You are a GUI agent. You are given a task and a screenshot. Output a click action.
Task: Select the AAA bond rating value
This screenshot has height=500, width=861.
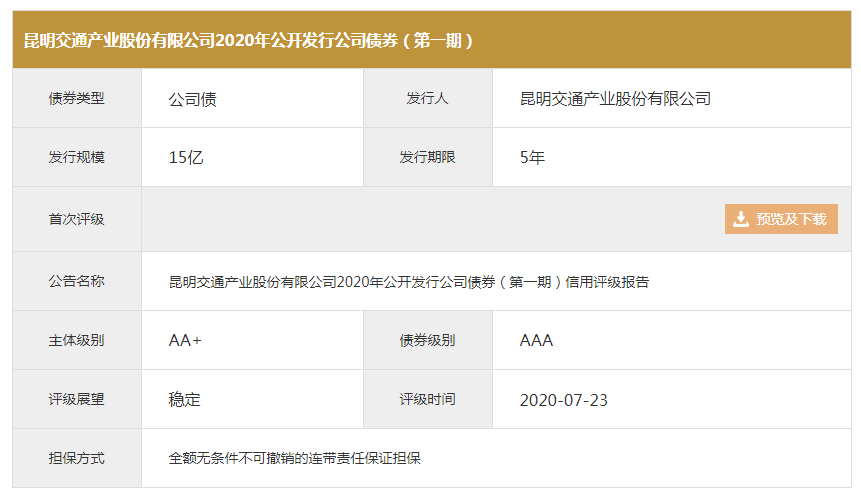point(536,340)
